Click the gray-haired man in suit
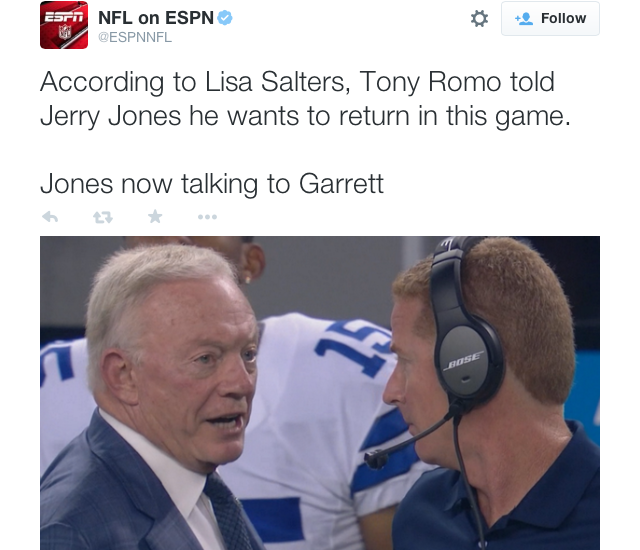Image resolution: width=640 pixels, height=550 pixels. pyautogui.click(x=153, y=398)
